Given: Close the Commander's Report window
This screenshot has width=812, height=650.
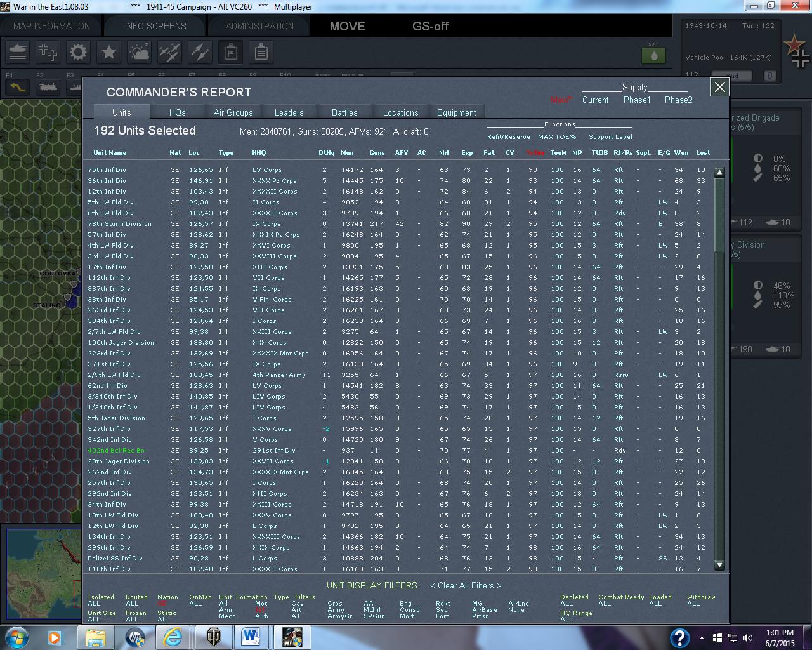Looking at the screenshot, I should 719,88.
